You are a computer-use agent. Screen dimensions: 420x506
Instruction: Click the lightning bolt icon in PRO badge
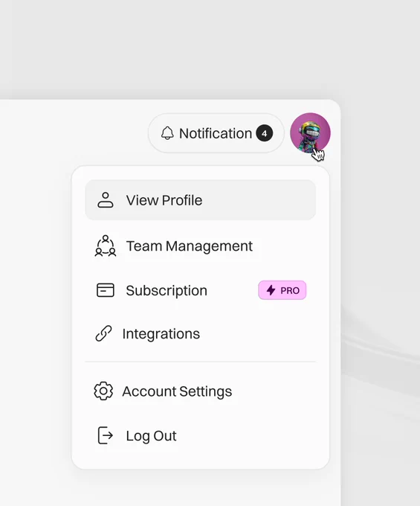click(x=271, y=290)
